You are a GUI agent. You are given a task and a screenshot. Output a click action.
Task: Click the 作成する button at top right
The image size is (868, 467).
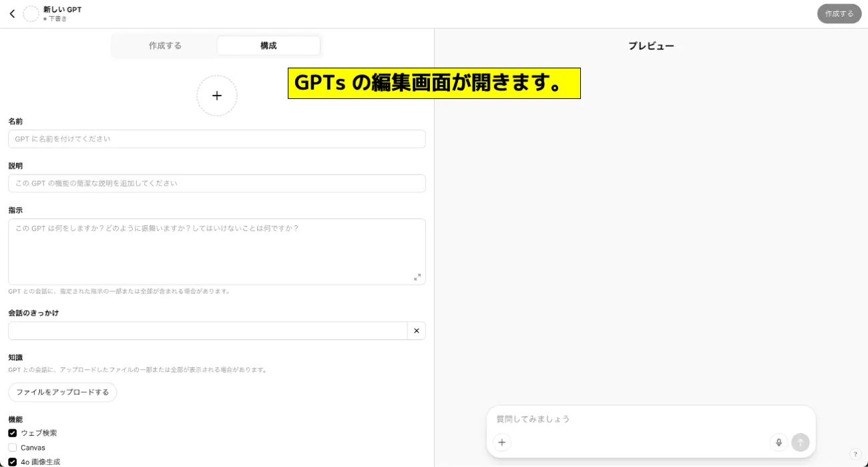point(839,13)
